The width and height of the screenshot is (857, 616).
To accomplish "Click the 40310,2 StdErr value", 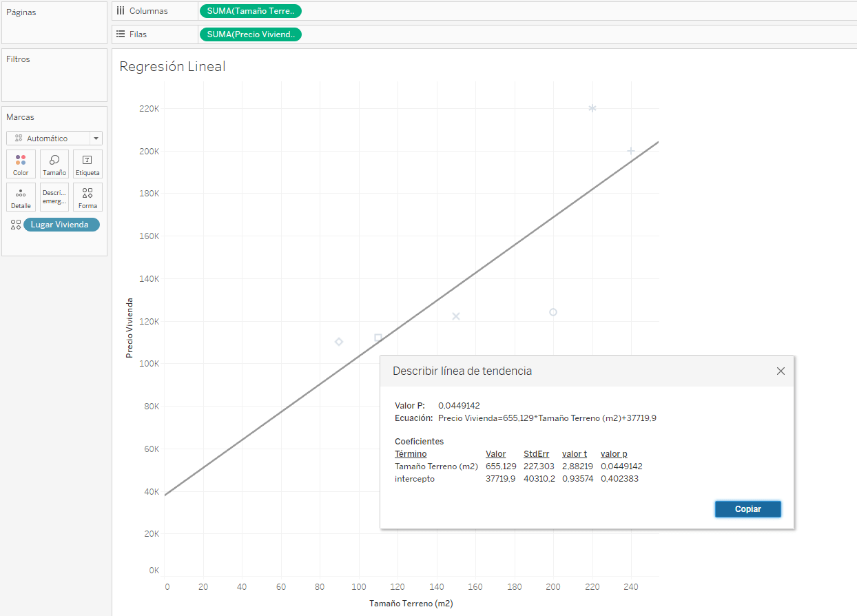I will pyautogui.click(x=539, y=479).
